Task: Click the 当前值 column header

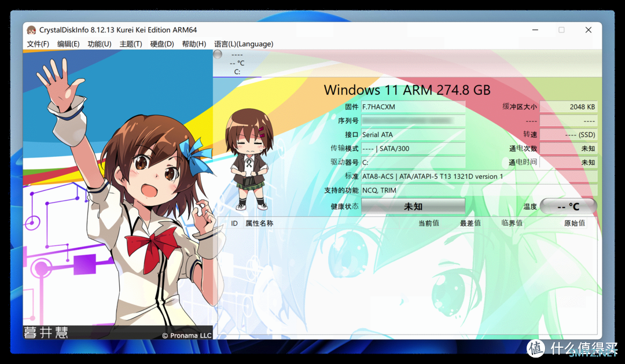Action: coord(428,223)
